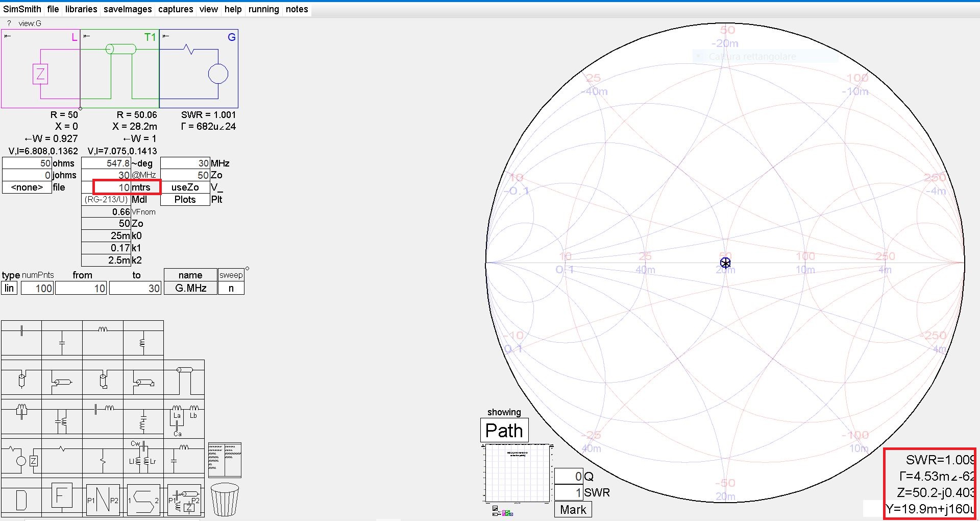Select the Cw Ll Lr transformer element
Viewport: 980px width, 521px height.
pos(143,457)
